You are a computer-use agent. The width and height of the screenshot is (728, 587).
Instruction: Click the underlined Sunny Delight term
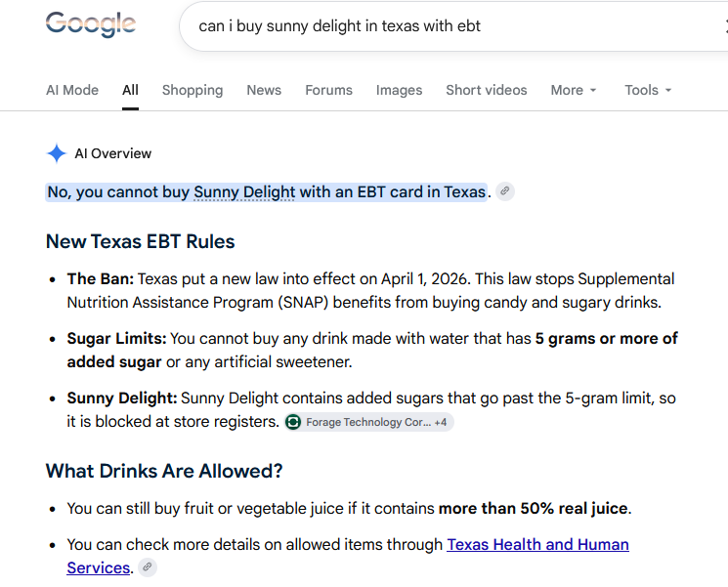244,191
